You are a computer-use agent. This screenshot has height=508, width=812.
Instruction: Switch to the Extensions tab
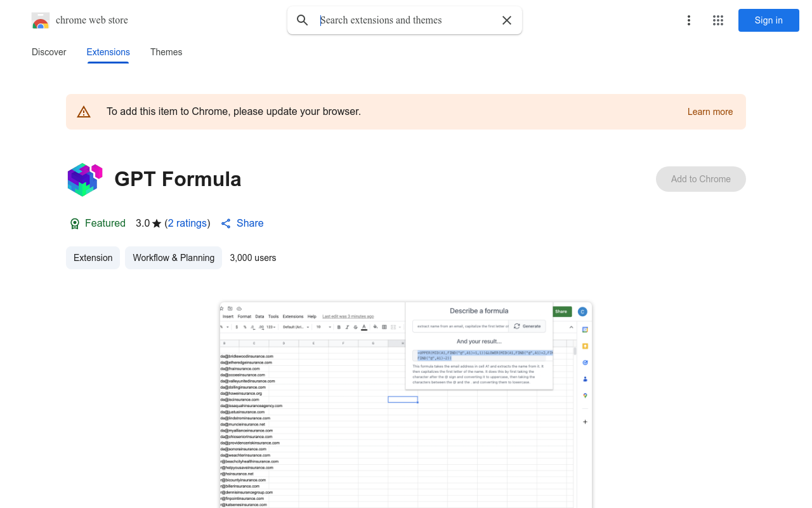(108, 52)
